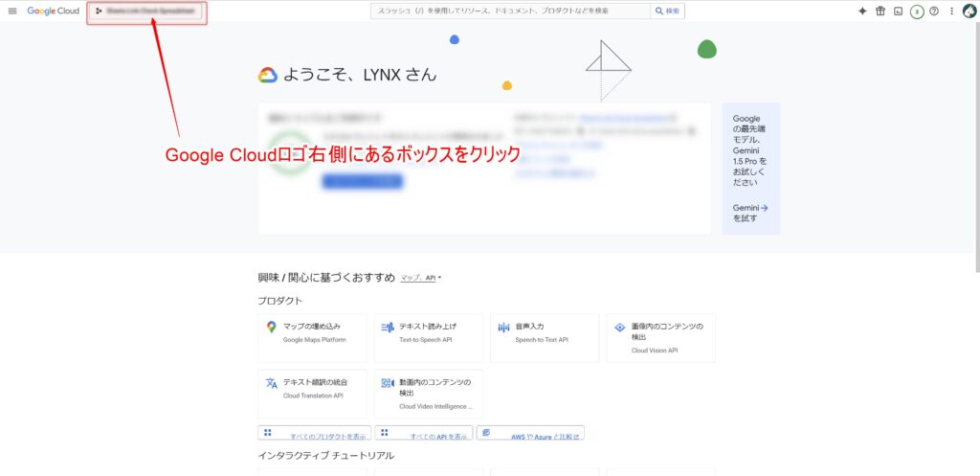Open the notifications badge showing 3
This screenshot has width=980, height=476.
pyautogui.click(x=917, y=11)
